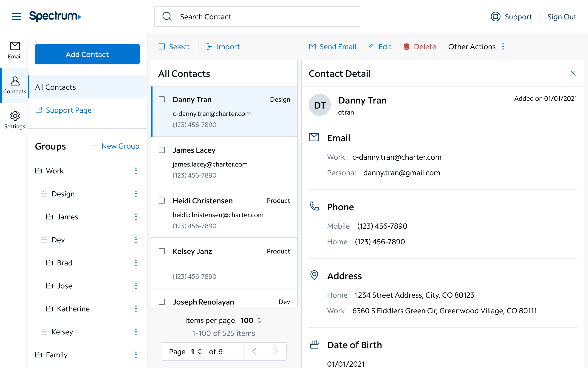Screen dimensions: 588x368
Task: Check the Kelsey Janz checkbox
Action: click(x=161, y=251)
